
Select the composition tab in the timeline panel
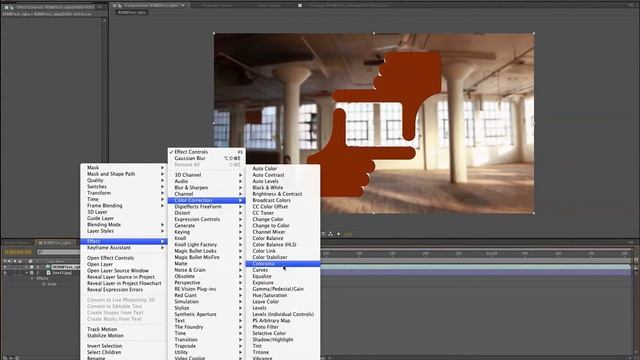coord(56,243)
